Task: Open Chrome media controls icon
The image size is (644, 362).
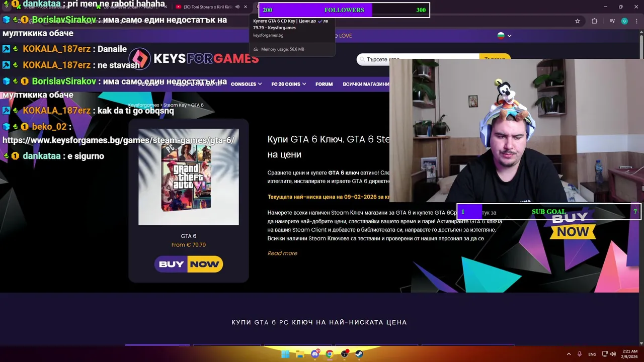Action: click(612, 21)
